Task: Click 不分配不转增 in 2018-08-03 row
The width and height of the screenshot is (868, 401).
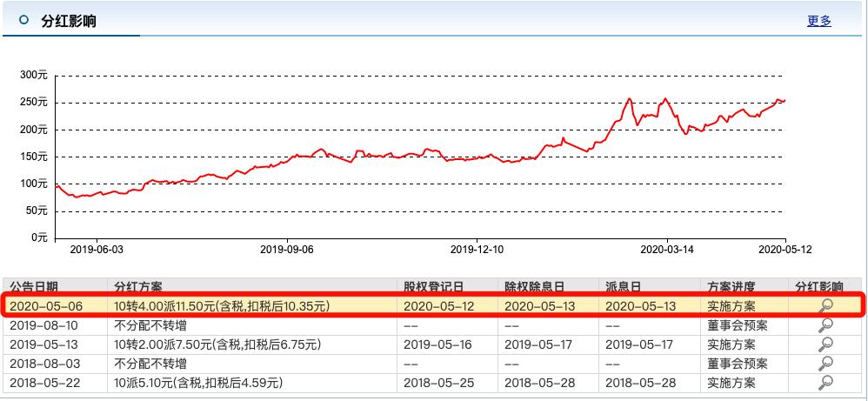Action: tap(150, 364)
